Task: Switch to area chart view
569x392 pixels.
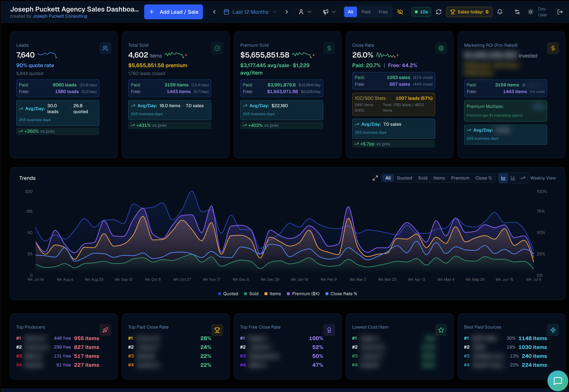Action: pos(503,178)
